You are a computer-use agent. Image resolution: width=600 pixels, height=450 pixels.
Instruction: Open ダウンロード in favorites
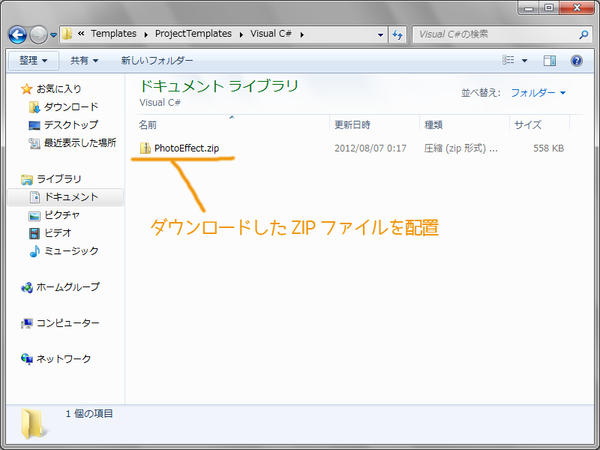(x=71, y=107)
